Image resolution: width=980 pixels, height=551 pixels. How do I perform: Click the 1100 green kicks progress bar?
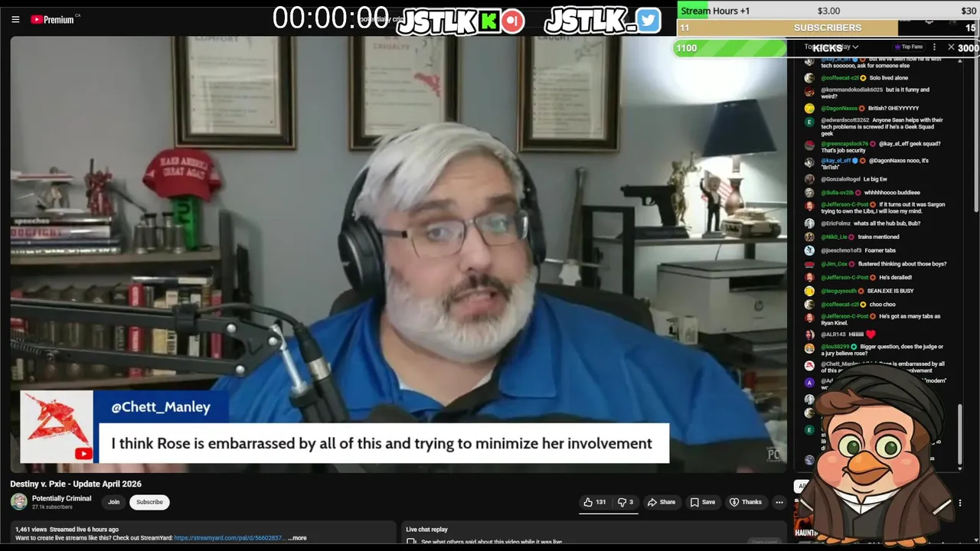[x=730, y=48]
